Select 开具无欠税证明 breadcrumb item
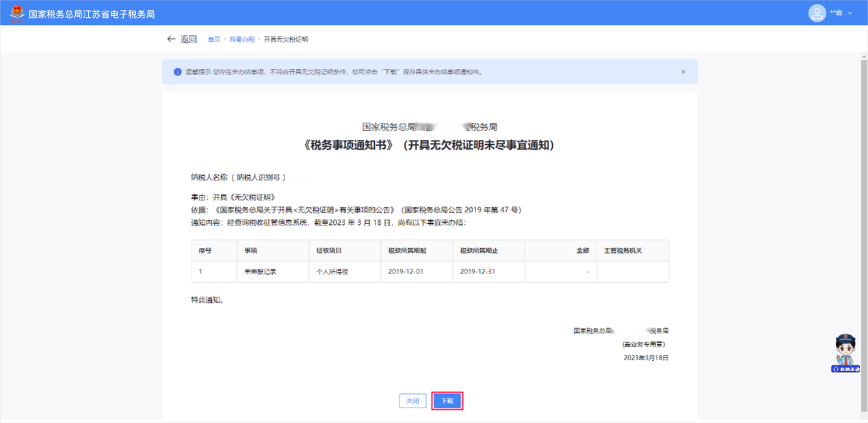This screenshot has width=868, height=423. [286, 40]
